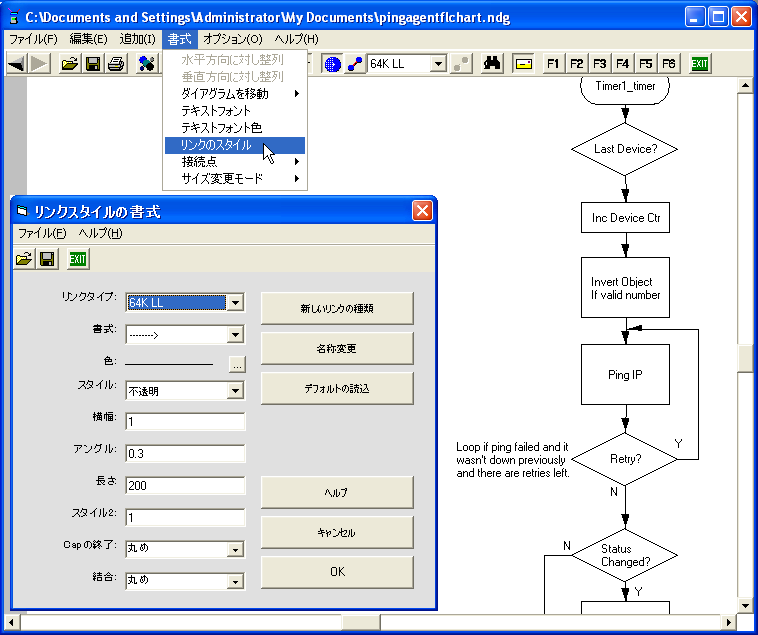Click the link style dialog title icon
This screenshot has width=758, height=635.
[22, 211]
